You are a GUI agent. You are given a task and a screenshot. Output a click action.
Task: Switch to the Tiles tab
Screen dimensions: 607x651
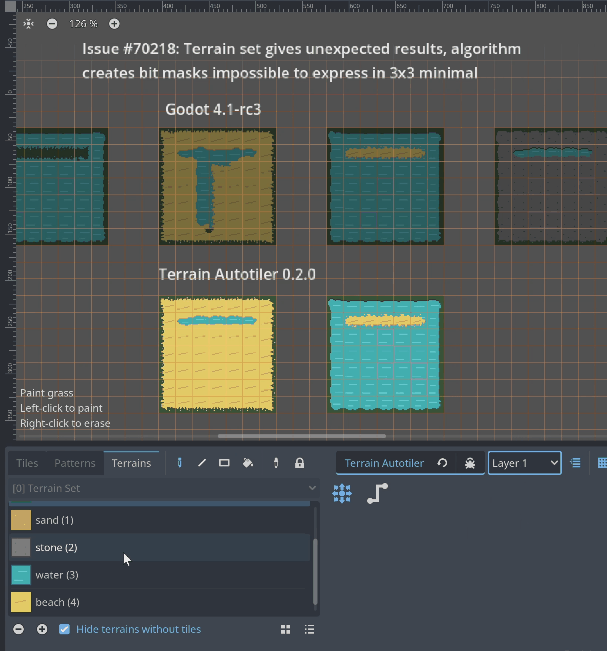27,463
